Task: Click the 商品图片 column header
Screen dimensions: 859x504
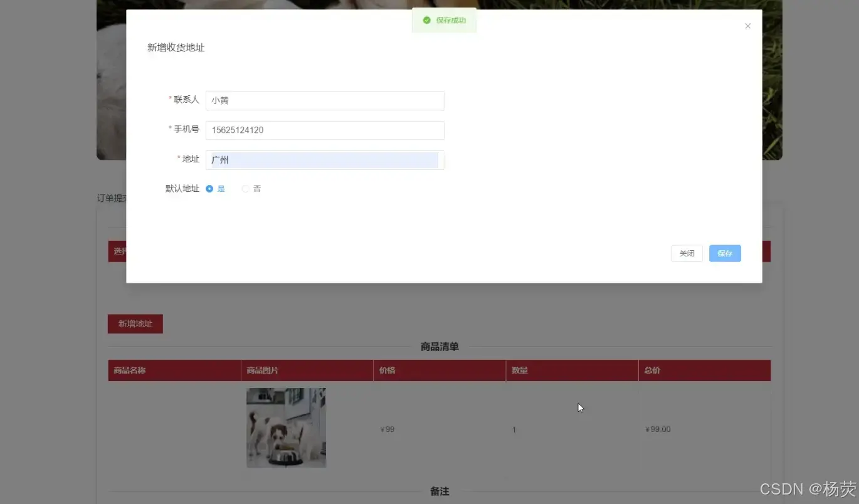Action: tap(307, 370)
